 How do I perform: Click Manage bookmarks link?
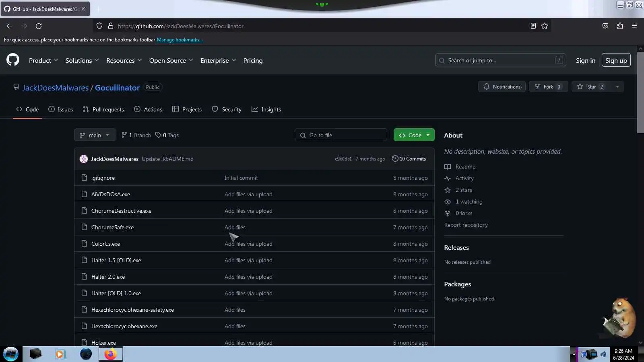[180, 40]
